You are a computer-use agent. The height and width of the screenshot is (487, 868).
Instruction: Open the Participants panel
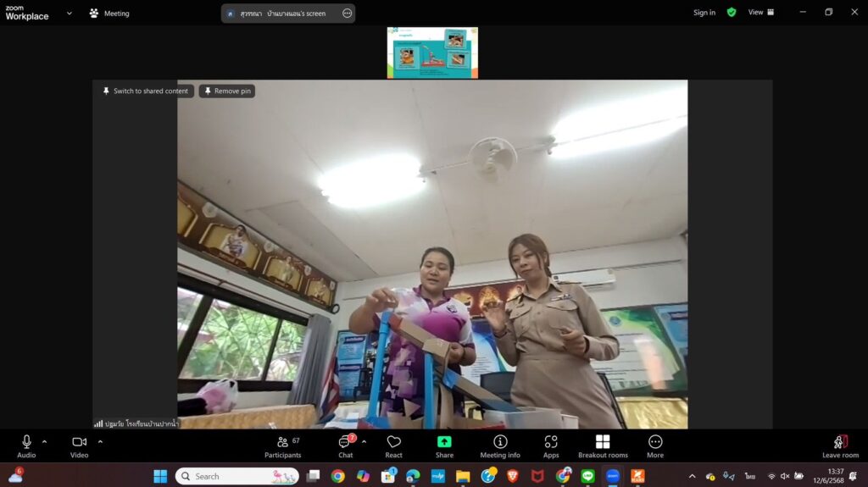(x=283, y=446)
